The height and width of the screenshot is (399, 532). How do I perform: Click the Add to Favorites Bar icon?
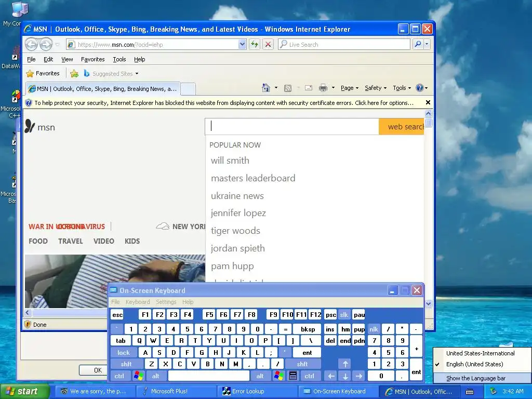click(x=74, y=73)
